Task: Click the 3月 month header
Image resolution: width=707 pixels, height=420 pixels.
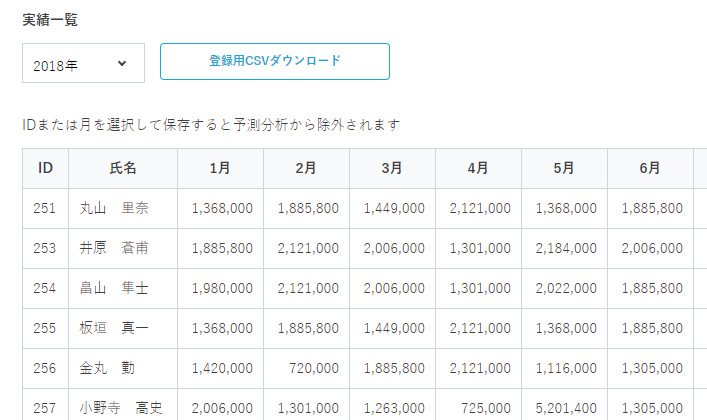Action: (x=392, y=168)
